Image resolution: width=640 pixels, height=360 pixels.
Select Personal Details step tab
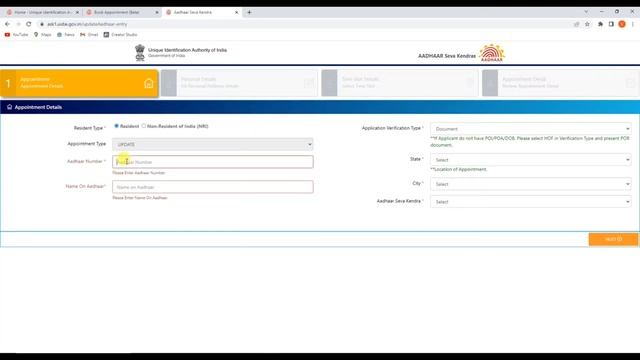(x=239, y=83)
